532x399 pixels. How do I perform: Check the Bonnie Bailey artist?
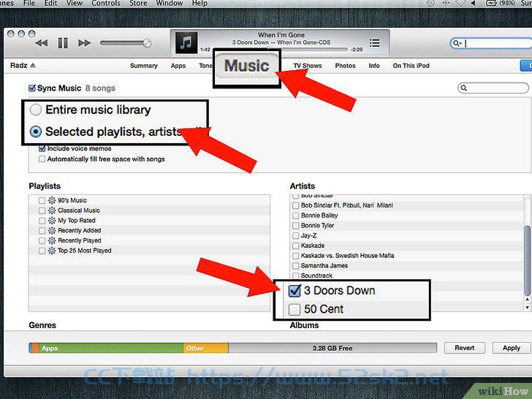pyautogui.click(x=295, y=216)
